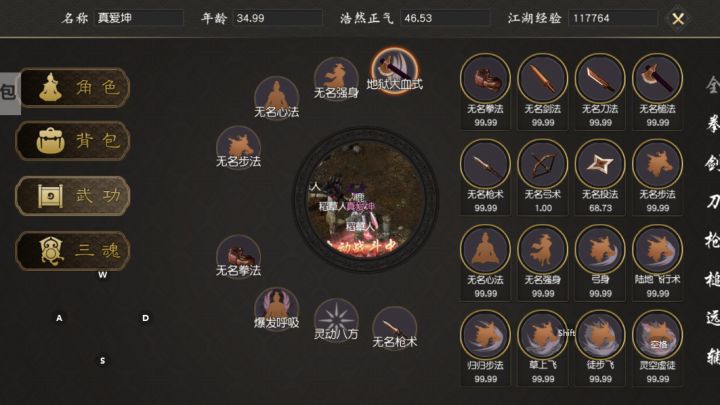
Task: Open the 角色 character tab
Action: (x=74, y=88)
